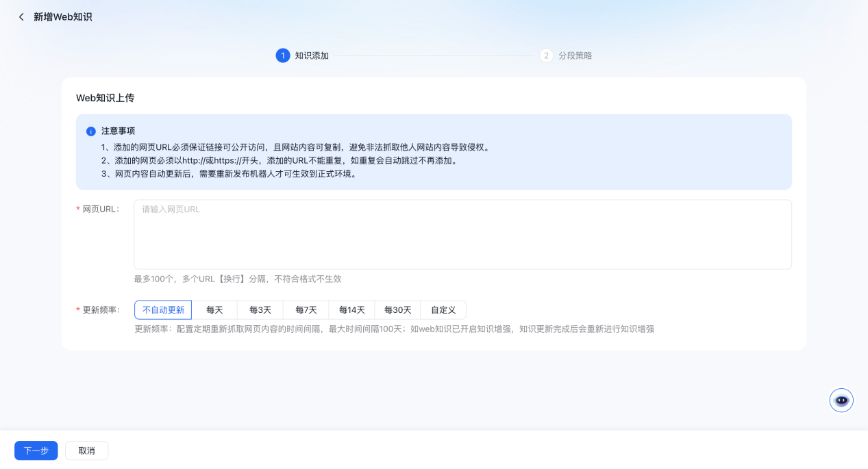Click the back arrow beside 新增Web知识

(21, 16)
